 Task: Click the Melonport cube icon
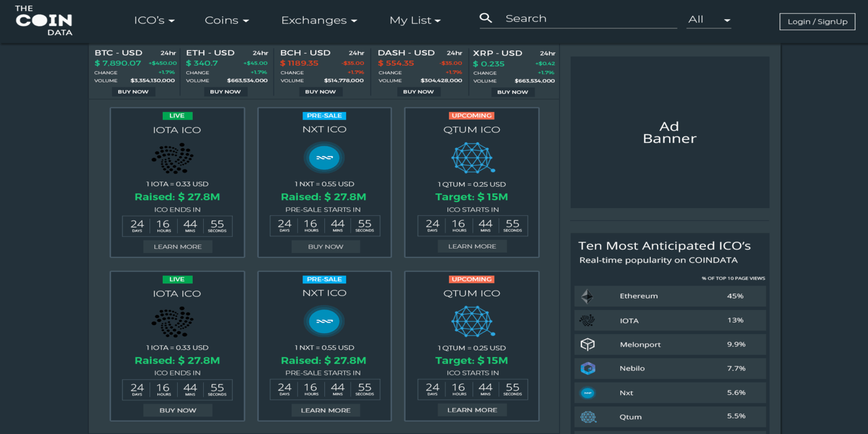[588, 344]
